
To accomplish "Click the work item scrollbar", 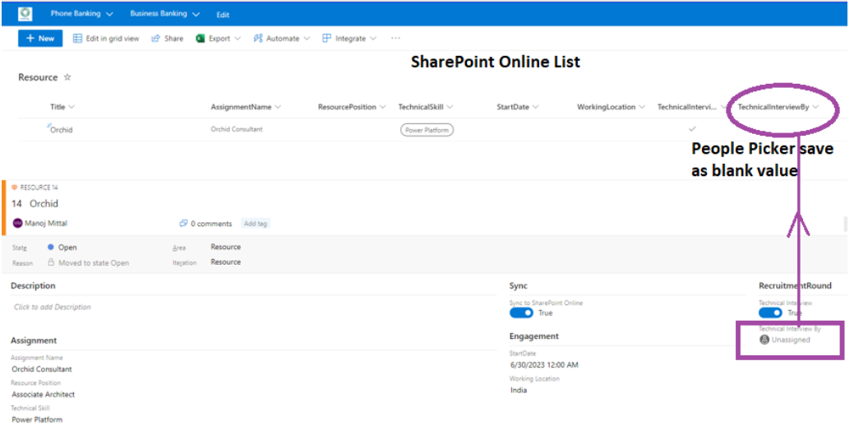I will click(x=845, y=224).
